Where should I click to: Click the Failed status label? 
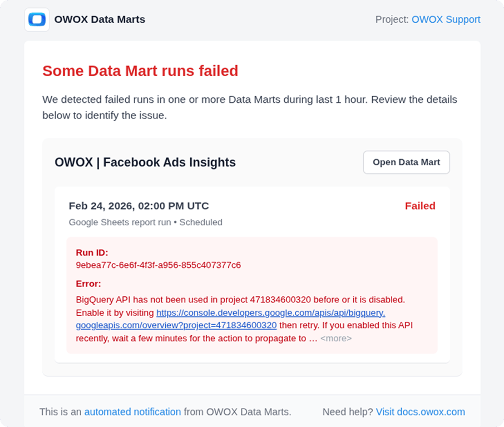[420, 206]
